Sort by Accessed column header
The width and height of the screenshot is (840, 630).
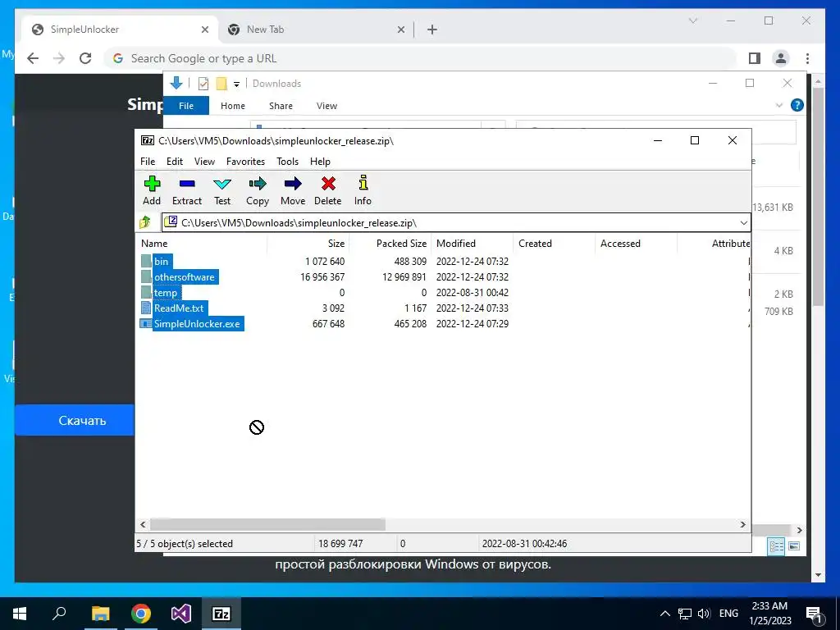[636, 243]
